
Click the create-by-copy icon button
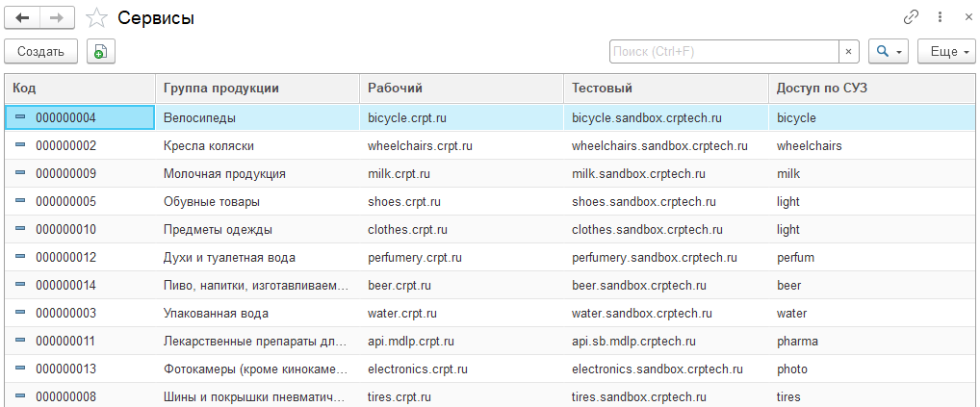100,51
